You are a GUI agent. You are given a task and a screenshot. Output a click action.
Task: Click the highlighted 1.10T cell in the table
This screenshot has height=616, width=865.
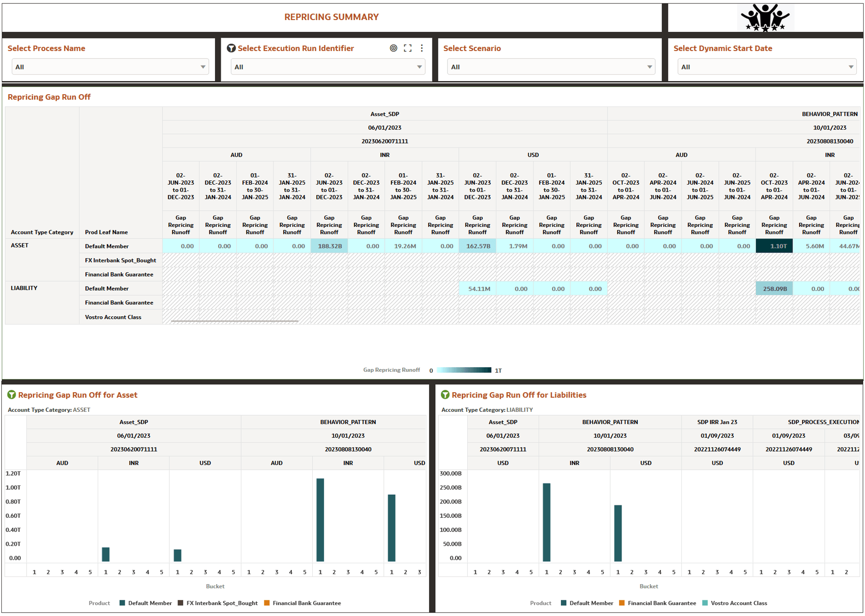tap(774, 246)
